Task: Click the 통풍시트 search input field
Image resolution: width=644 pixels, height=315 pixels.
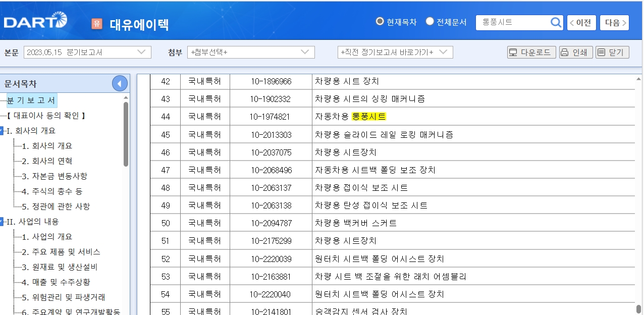Action: [x=510, y=22]
